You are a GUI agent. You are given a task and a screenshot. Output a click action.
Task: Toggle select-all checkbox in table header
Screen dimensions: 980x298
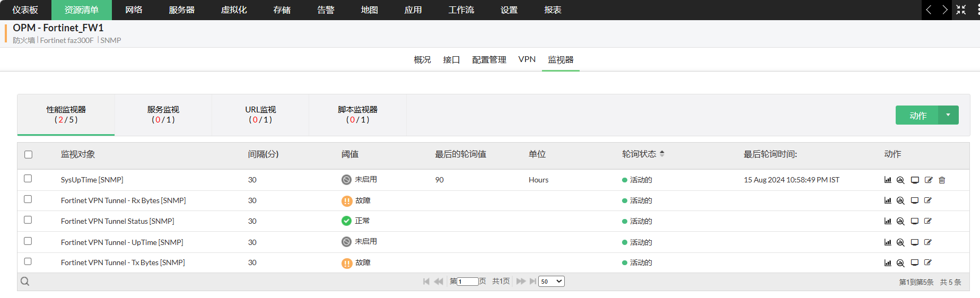pos(28,155)
